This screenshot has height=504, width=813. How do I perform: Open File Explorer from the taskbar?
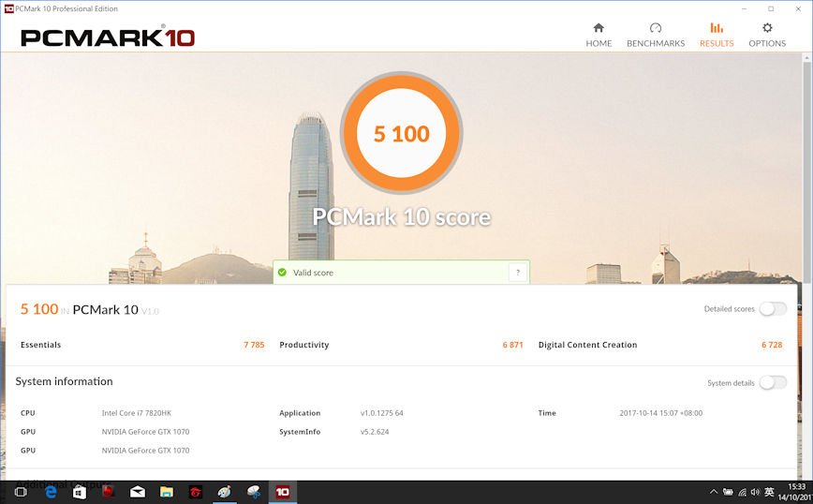[x=167, y=492]
